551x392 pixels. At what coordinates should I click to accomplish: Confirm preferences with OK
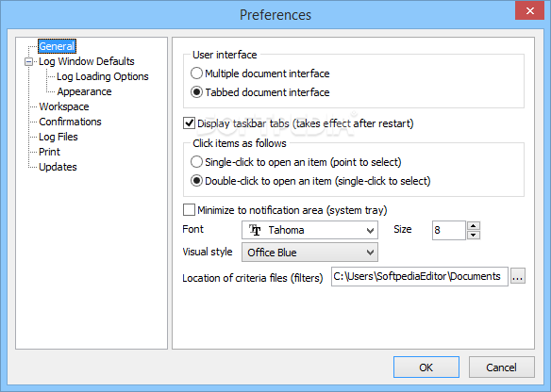pos(426,367)
